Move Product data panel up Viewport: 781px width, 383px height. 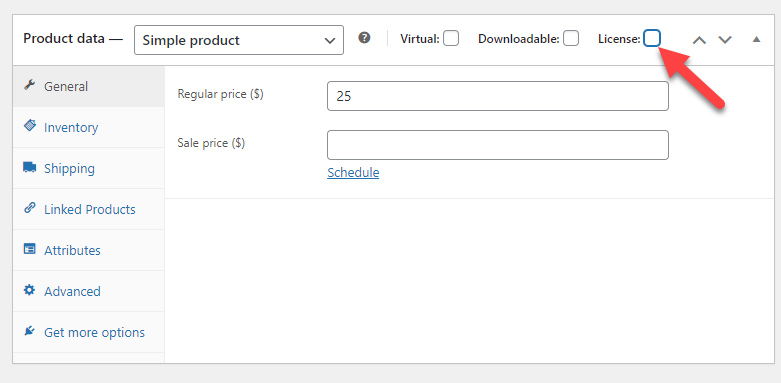pos(700,39)
